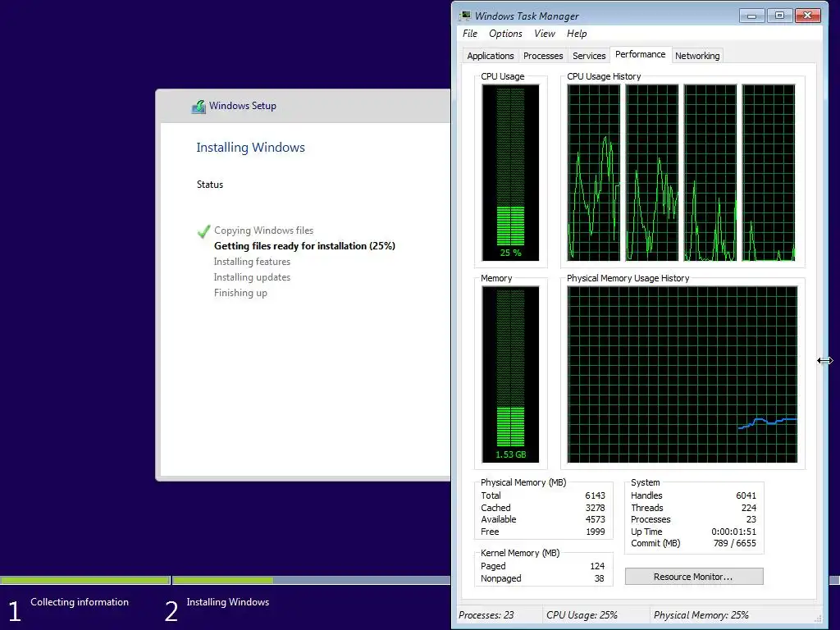Click the 'Installing Windows' heading in Setup
840x630 pixels.
250,148
